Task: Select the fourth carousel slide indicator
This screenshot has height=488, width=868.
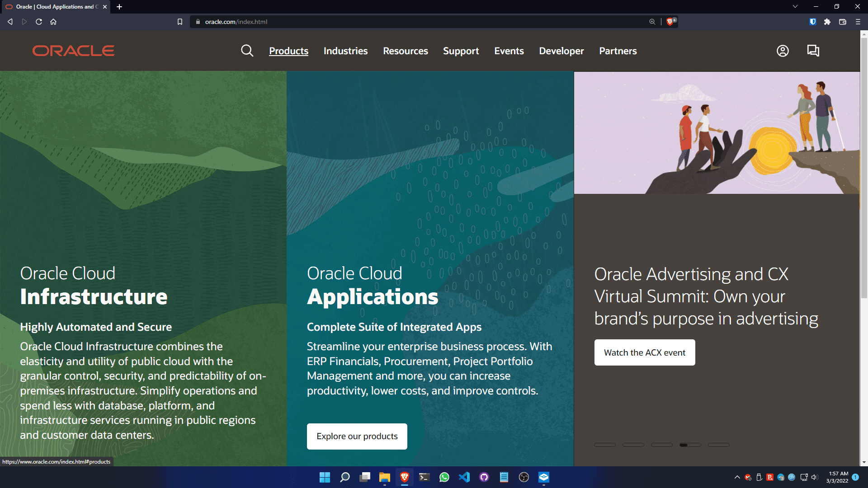Action: coord(690,445)
